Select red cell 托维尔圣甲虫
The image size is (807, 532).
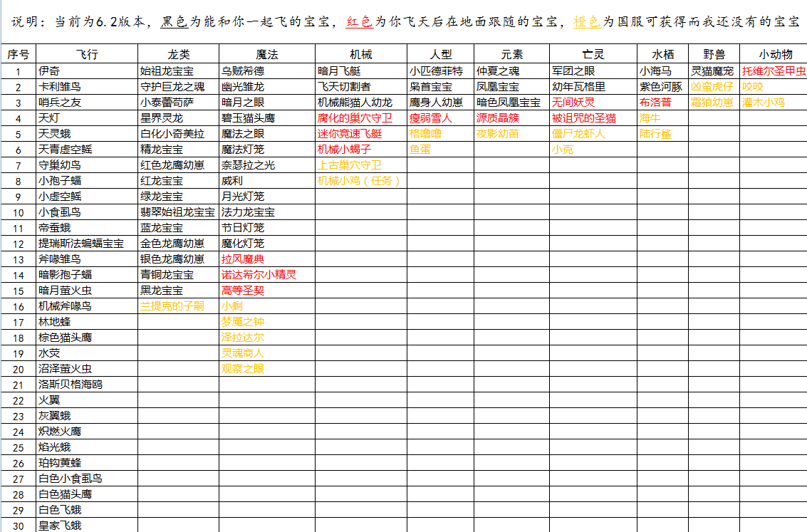(774, 71)
